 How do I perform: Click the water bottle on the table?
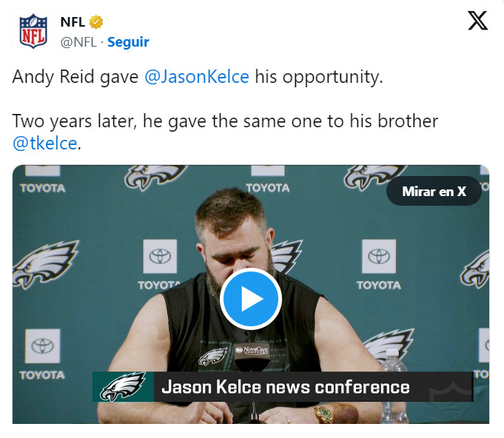pyautogui.click(x=394, y=385)
